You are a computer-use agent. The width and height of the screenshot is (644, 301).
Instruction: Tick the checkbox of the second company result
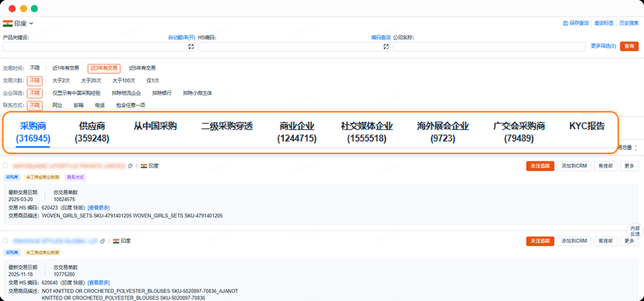(x=6, y=242)
